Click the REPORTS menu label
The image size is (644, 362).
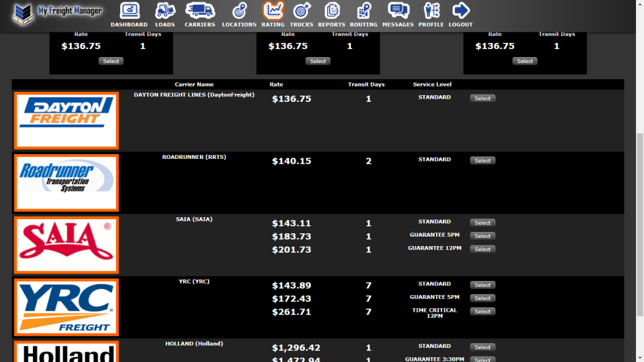332,25
